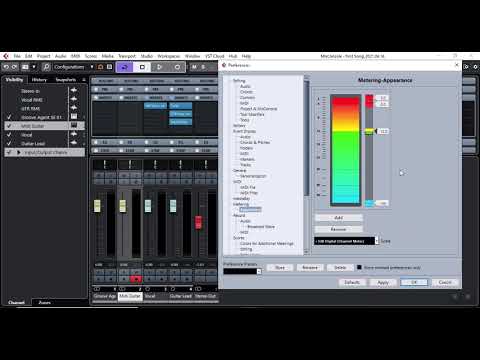Click the audio icon beside Vocal RME row
This screenshot has width=480, height=360.
click(74, 99)
